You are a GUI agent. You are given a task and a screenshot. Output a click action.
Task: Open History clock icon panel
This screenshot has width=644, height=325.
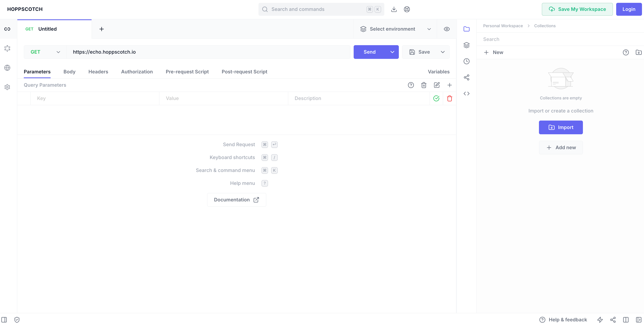point(466,61)
